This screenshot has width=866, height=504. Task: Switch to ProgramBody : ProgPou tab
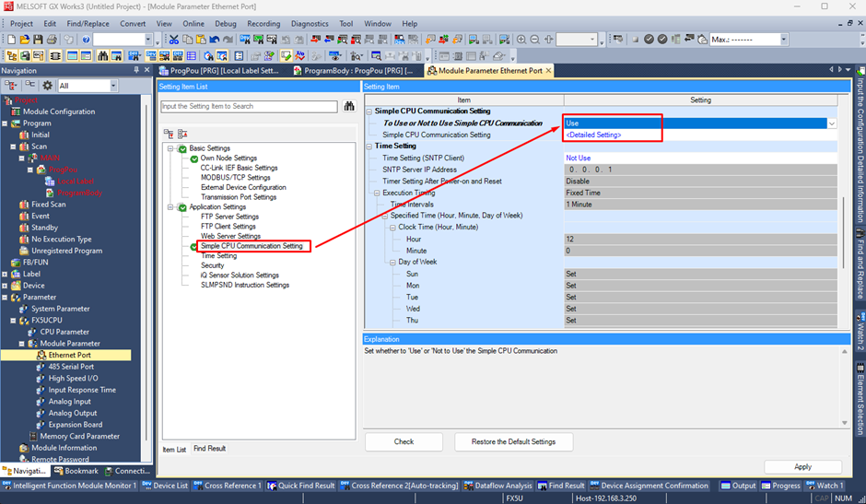coord(354,71)
